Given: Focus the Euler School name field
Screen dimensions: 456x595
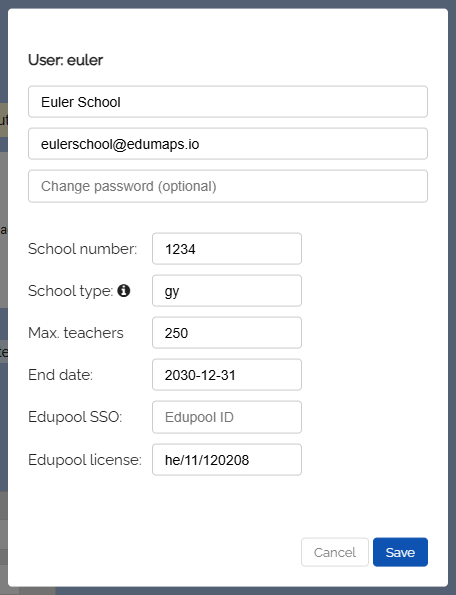Looking at the screenshot, I should click(228, 102).
